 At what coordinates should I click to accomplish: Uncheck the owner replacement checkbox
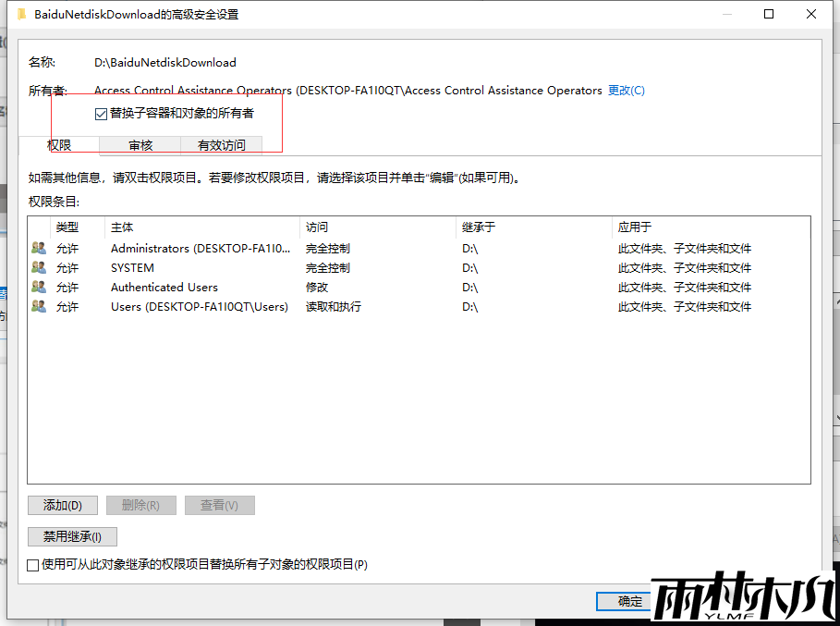[x=100, y=113]
